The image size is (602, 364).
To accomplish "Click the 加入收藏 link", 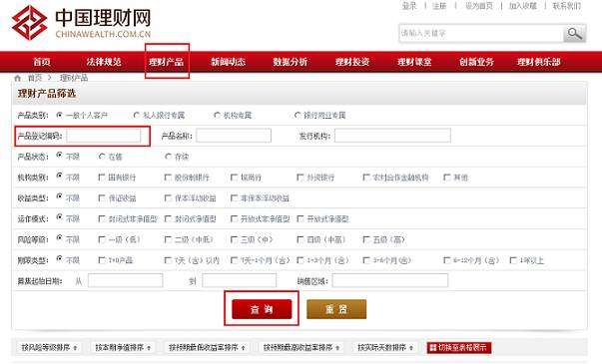I will [x=522, y=6].
